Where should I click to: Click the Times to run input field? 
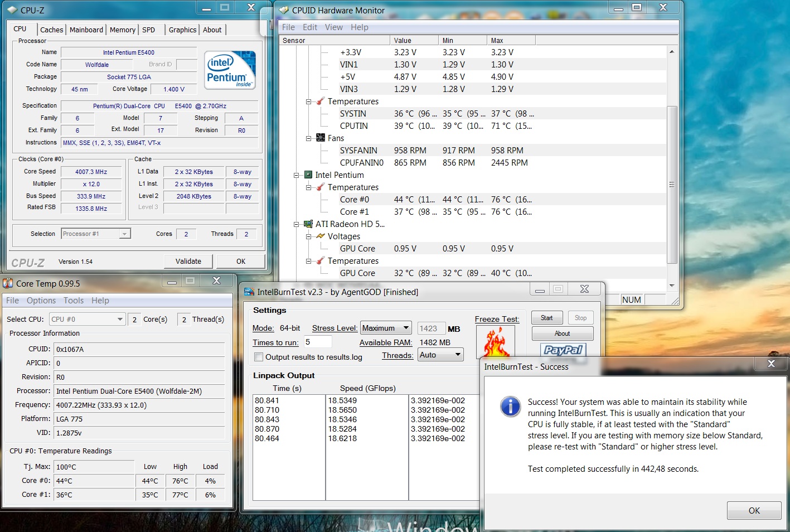pyautogui.click(x=317, y=342)
